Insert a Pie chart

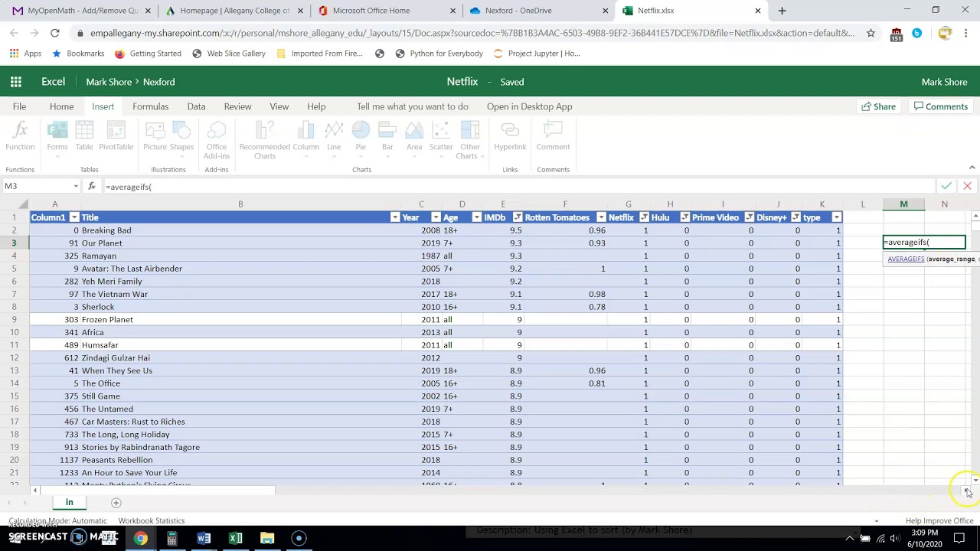click(x=361, y=138)
